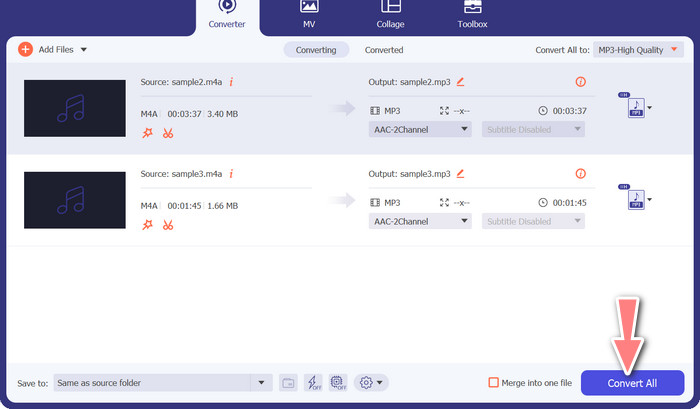The width and height of the screenshot is (700, 409).
Task: Click the Save to path field
Action: pos(152,383)
